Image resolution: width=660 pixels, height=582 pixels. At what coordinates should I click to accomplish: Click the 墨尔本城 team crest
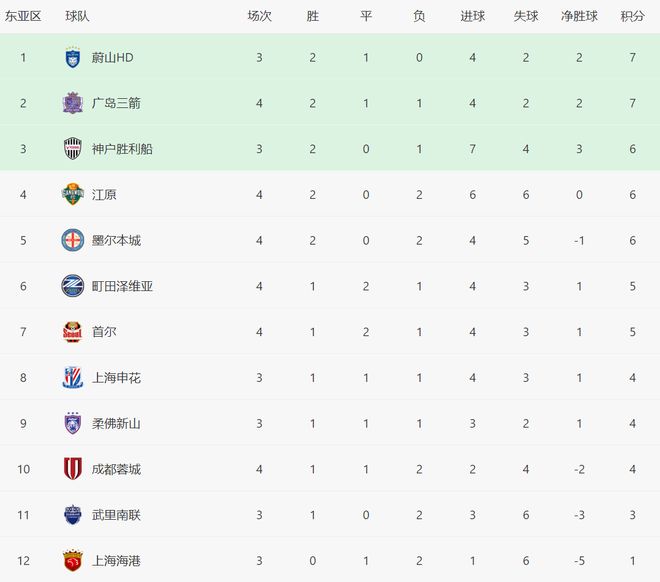(x=72, y=240)
